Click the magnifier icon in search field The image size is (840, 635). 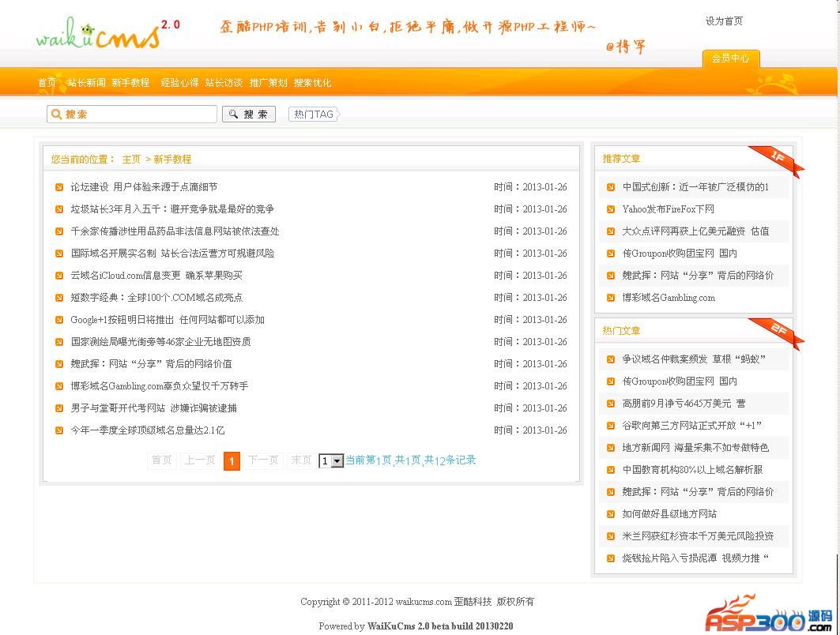pos(56,115)
